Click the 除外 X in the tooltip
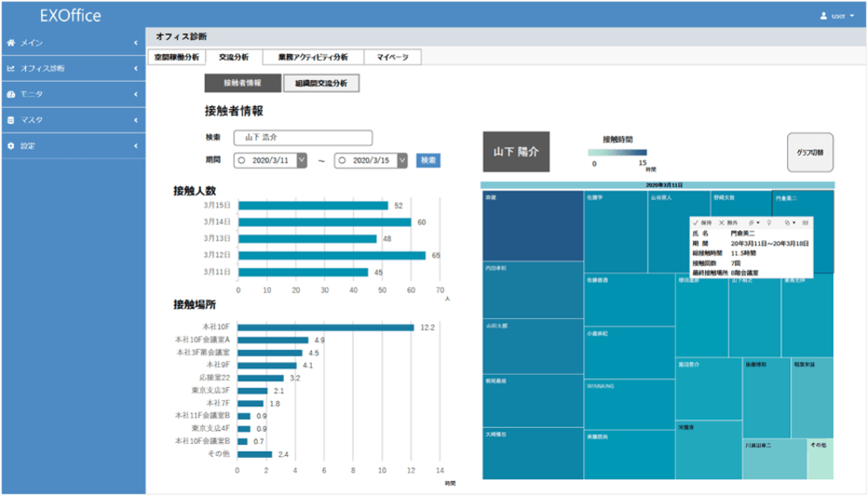868x497 pixels. tap(722, 223)
